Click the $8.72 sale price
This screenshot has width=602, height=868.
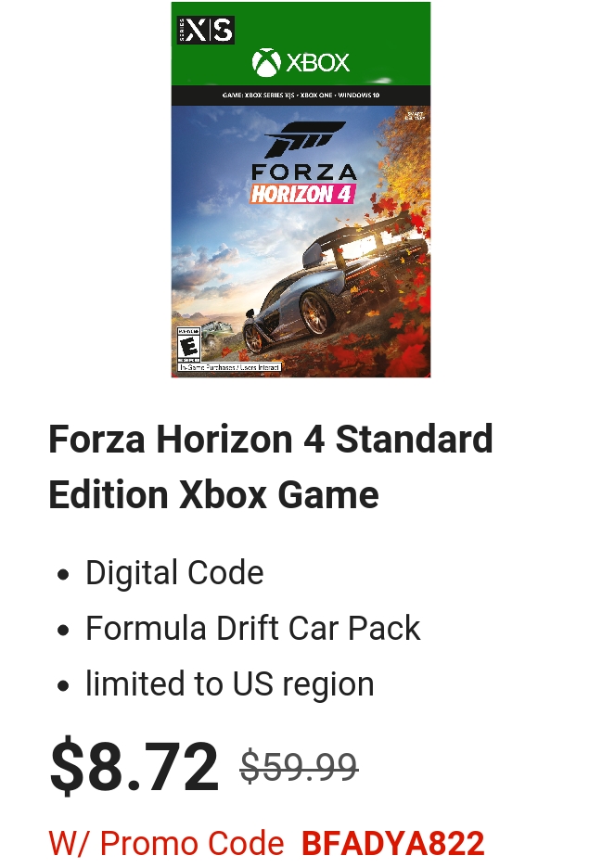134,767
